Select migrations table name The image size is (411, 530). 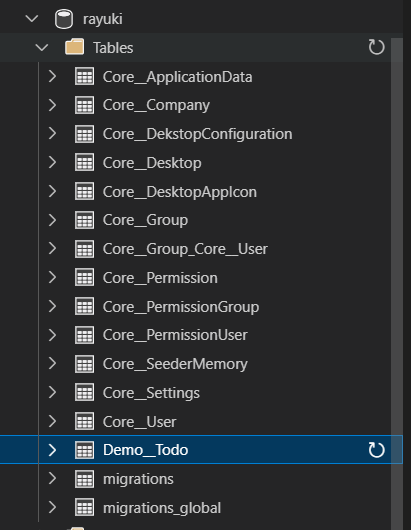(x=138, y=479)
